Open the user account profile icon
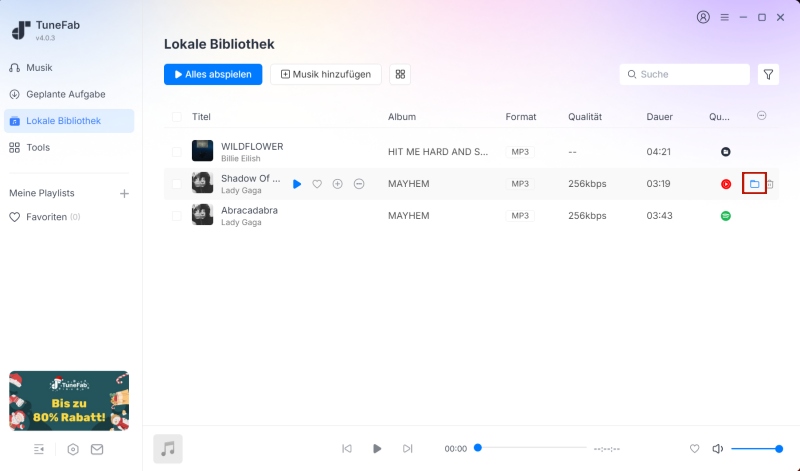The image size is (800, 471). click(703, 17)
